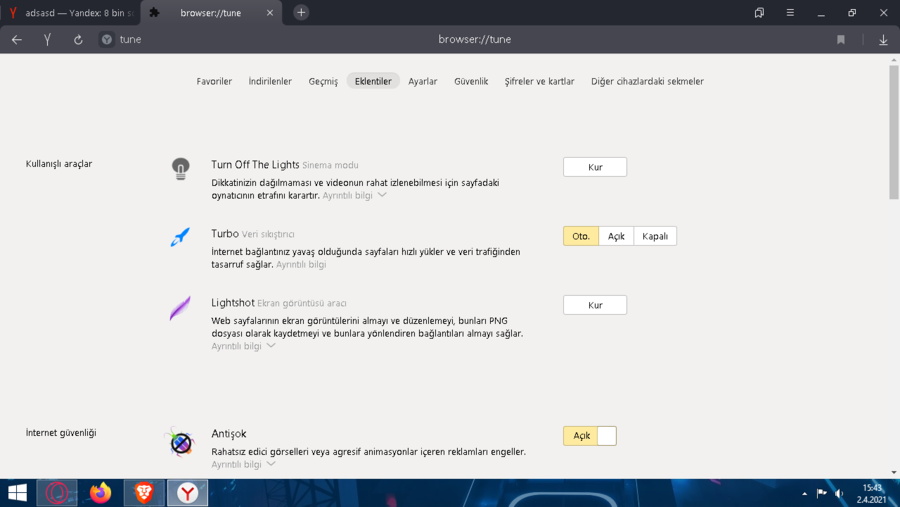Click the address bar showing browser://tune
The image size is (900, 507).
point(474,40)
